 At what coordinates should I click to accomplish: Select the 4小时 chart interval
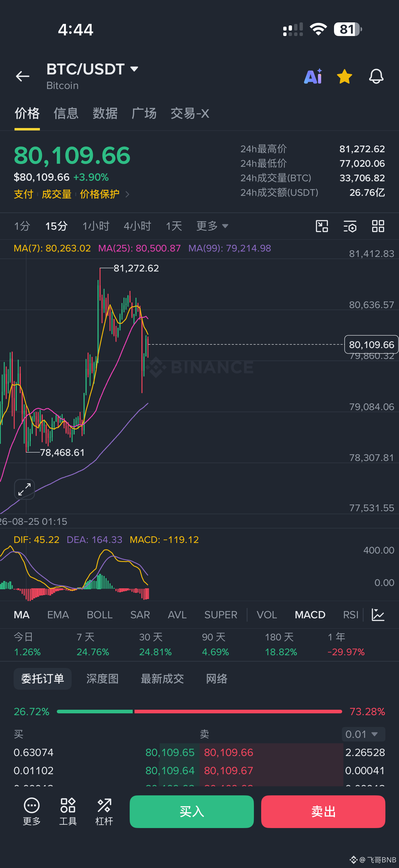point(138,226)
